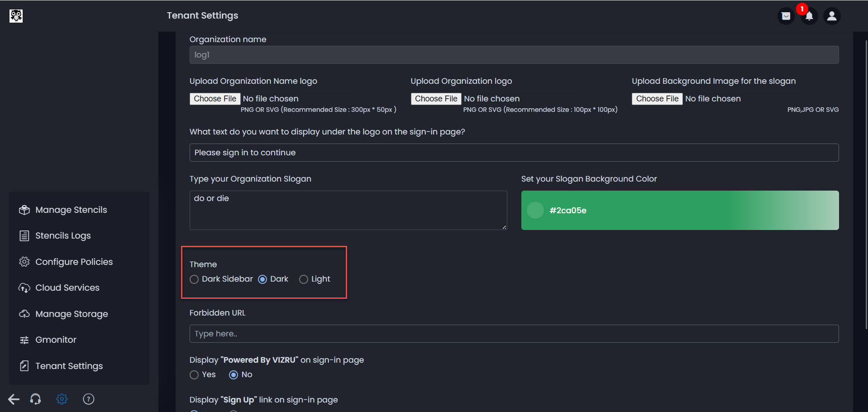This screenshot has width=868, height=412.
Task: Open the user profile icon
Action: pos(832,16)
